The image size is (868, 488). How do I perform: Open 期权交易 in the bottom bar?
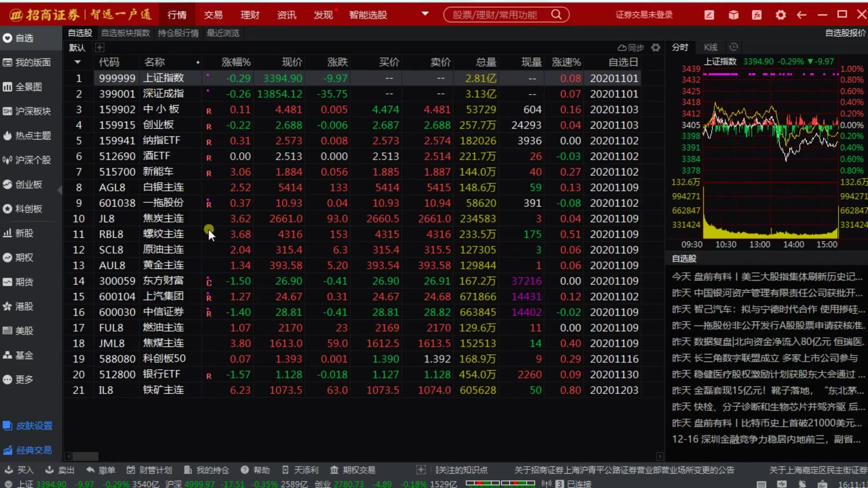353,470
